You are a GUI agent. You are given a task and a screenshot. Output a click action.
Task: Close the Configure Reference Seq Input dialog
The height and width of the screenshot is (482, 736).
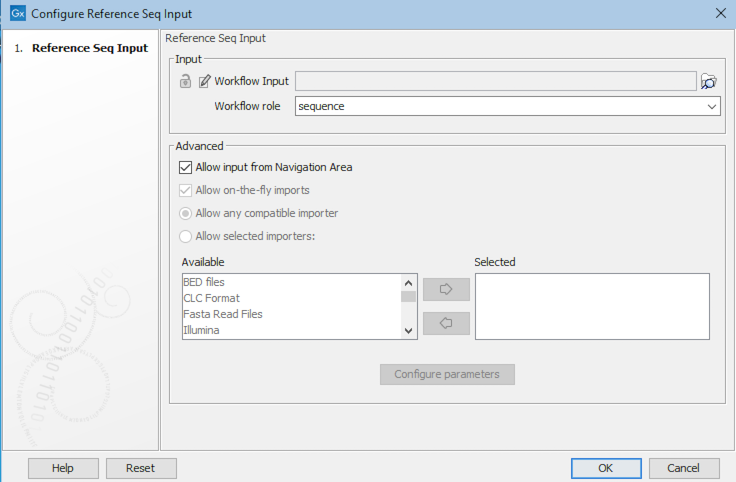721,13
